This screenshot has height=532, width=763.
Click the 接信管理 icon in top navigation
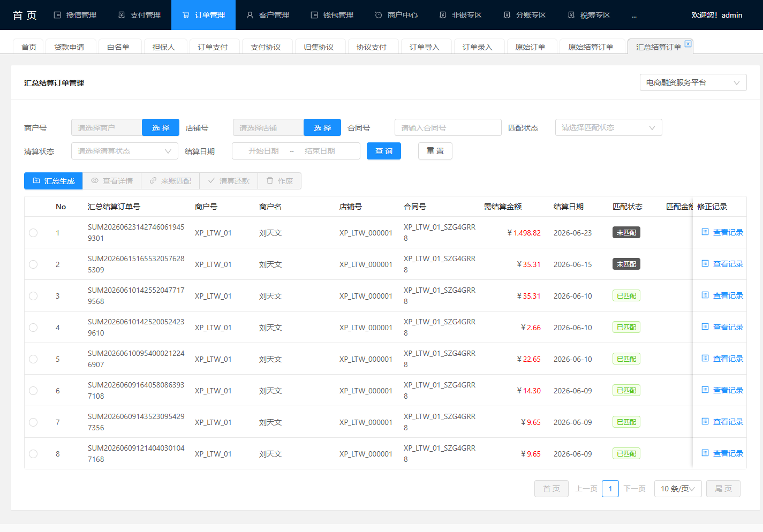[57, 15]
